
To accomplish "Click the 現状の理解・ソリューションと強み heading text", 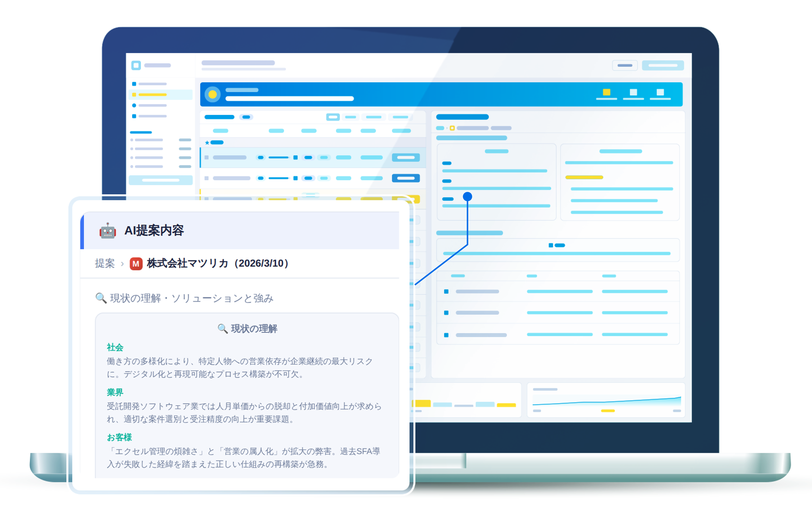I will [192, 298].
